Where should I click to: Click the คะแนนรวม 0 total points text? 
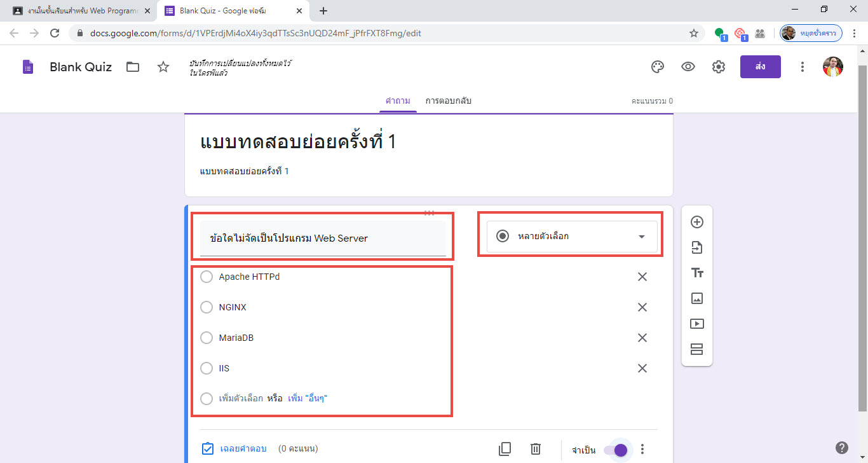point(652,101)
